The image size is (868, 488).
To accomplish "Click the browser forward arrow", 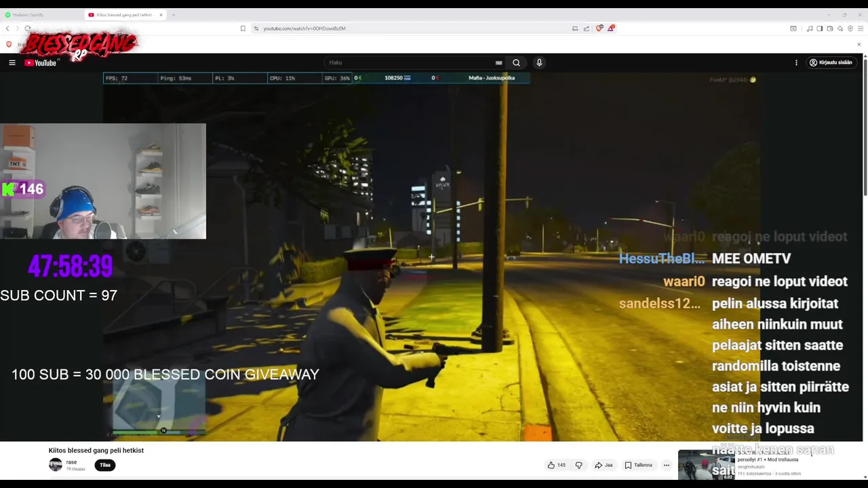I will coord(17,28).
